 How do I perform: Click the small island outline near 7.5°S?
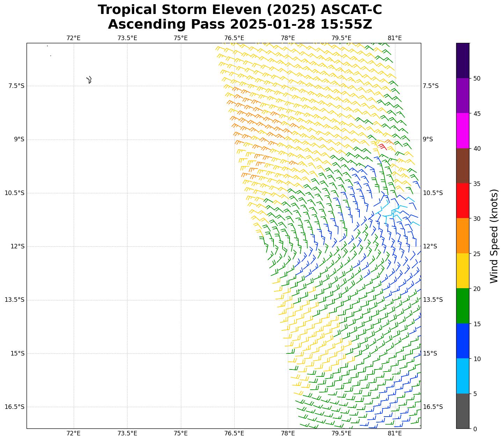coord(89,80)
